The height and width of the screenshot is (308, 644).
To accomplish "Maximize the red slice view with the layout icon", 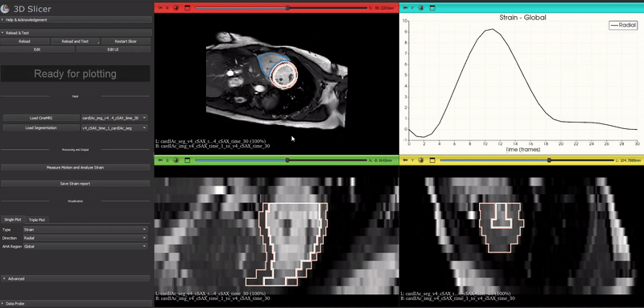I will point(187,8).
